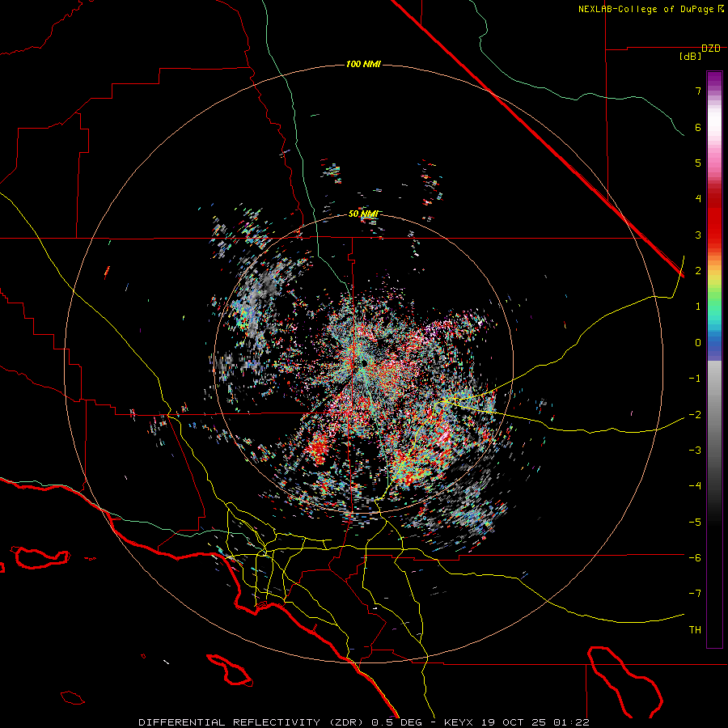Click the -4 value on the color scale
The height and width of the screenshot is (728, 728).
pyautogui.click(x=695, y=486)
